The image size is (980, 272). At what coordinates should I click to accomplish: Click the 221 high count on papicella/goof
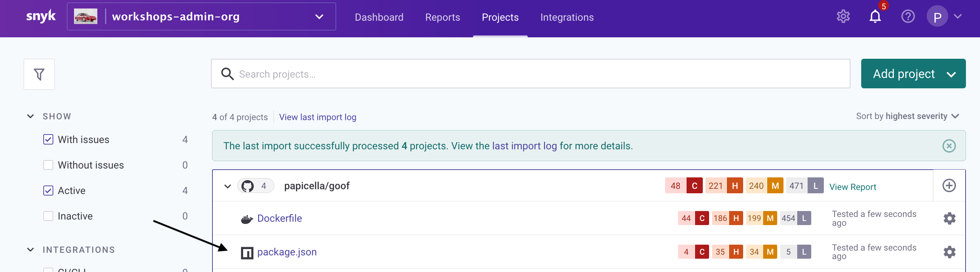tap(716, 186)
